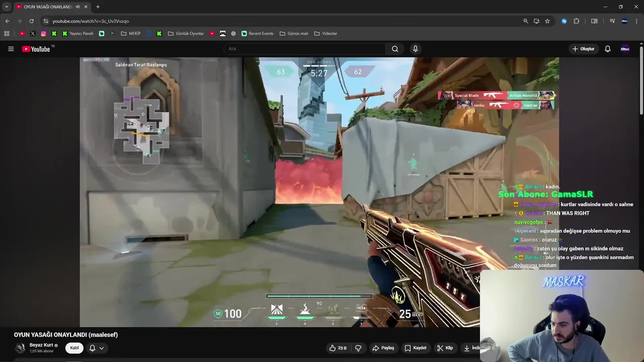Screen dimensions: 644x362
Task: Open YouTube notifications bell in header
Action: click(607, 49)
